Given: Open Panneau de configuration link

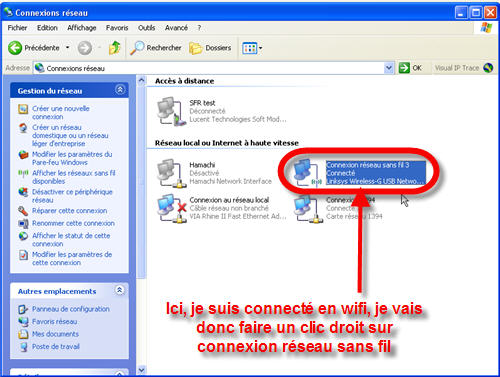Looking at the screenshot, I should 71,309.
